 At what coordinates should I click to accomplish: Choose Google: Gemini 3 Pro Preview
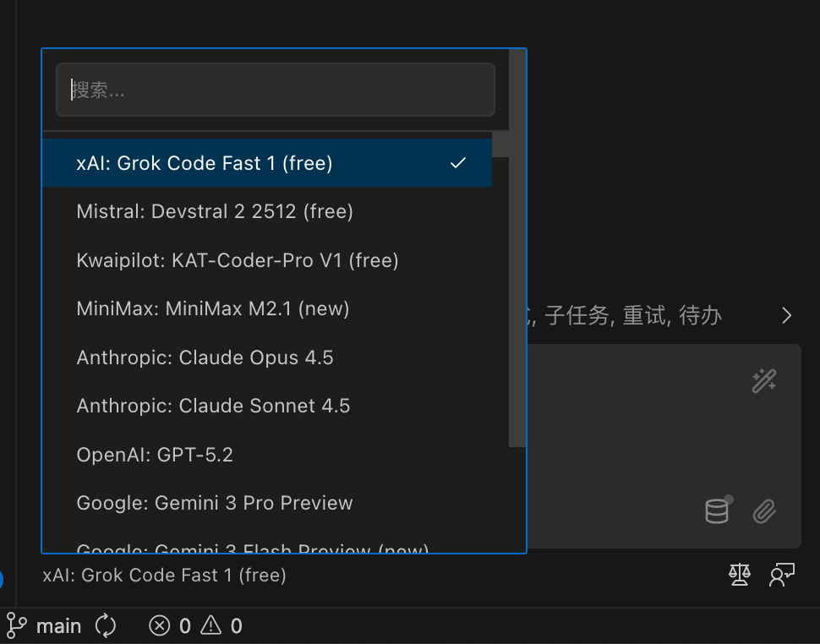click(x=266, y=503)
